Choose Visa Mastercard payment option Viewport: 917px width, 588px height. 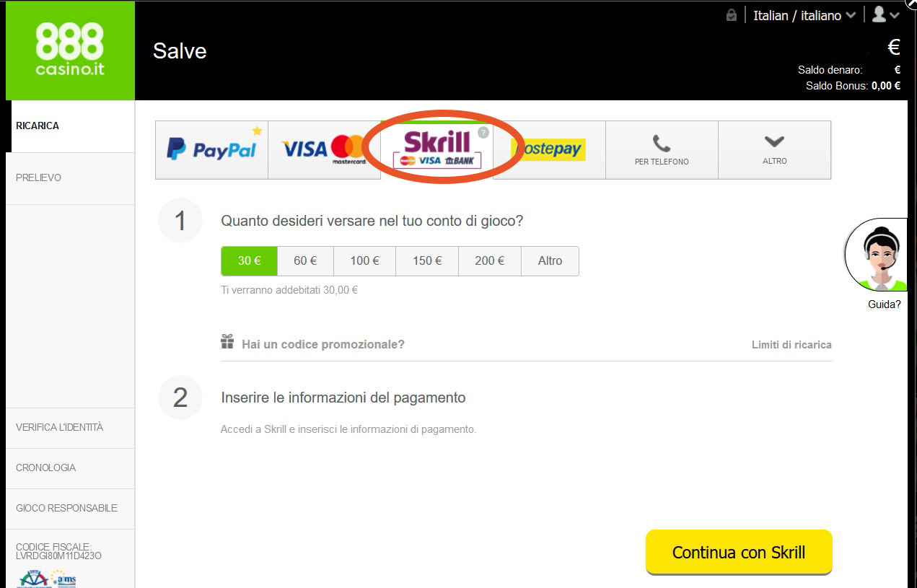(x=324, y=150)
